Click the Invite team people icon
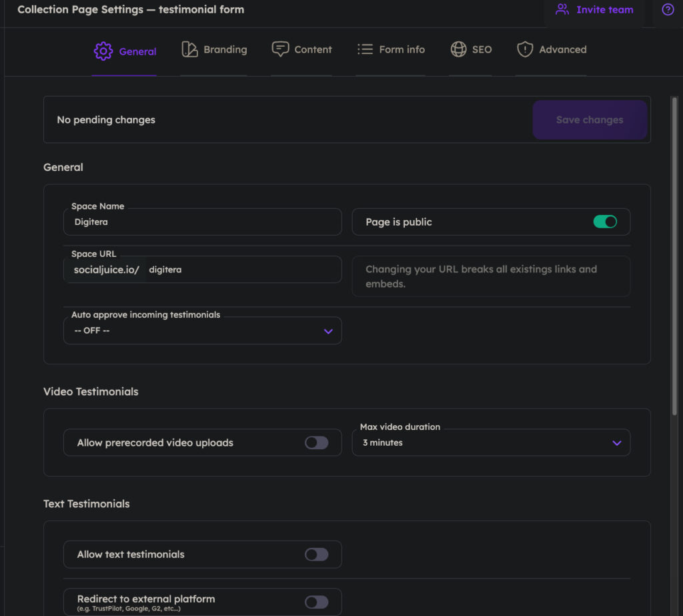 562,10
